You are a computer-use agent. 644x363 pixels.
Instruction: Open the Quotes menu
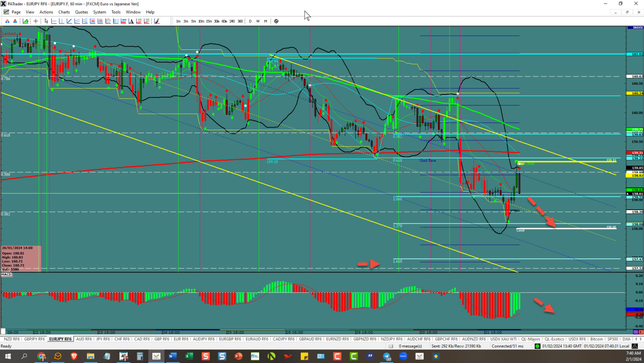point(82,12)
